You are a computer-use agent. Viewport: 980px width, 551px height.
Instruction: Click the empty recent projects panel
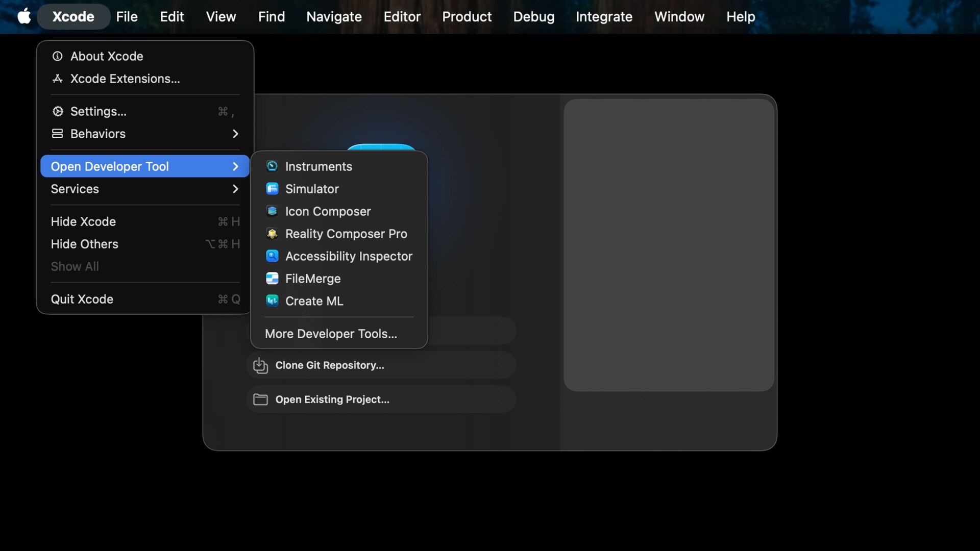[669, 245]
